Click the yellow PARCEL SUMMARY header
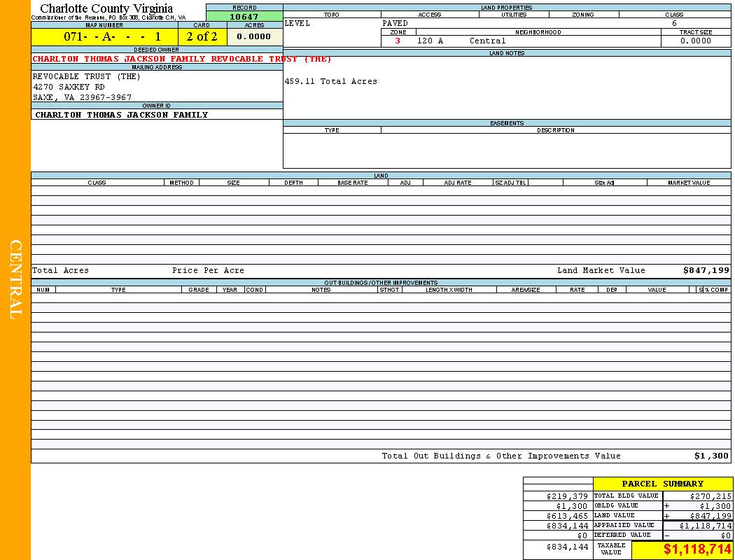The width and height of the screenshot is (735, 560). [662, 484]
